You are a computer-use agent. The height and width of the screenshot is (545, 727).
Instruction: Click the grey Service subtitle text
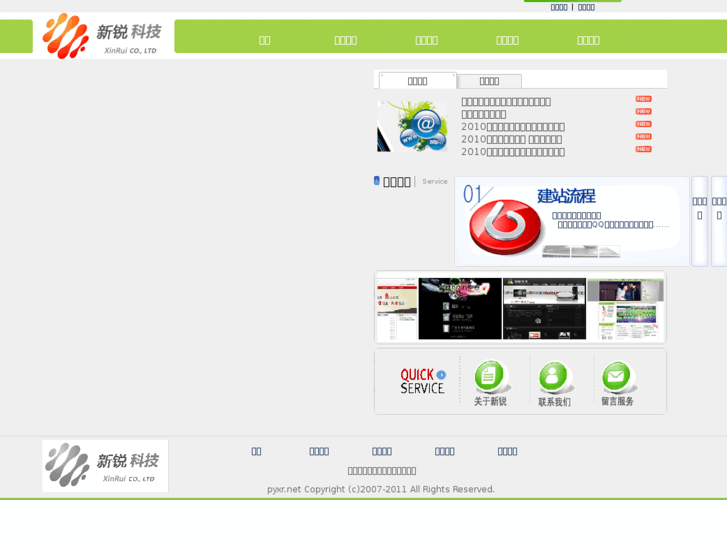435,181
